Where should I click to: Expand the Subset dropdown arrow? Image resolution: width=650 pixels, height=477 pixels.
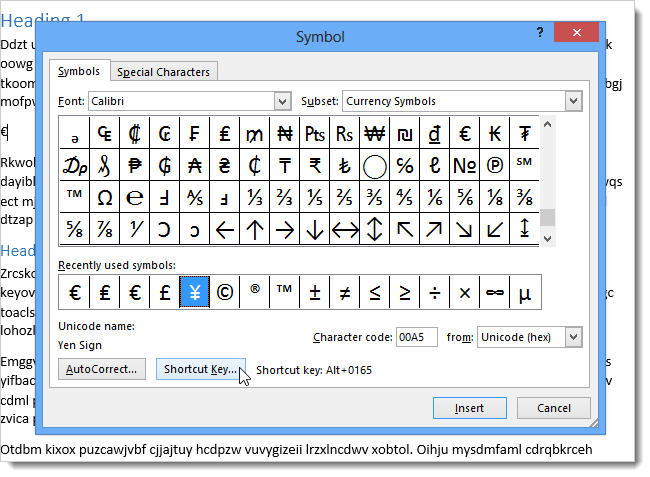point(573,101)
